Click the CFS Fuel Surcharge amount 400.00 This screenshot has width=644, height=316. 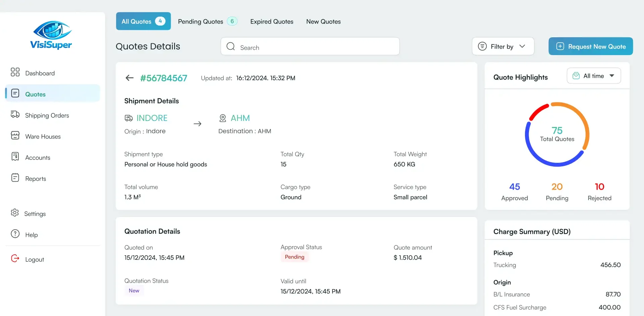click(x=609, y=307)
